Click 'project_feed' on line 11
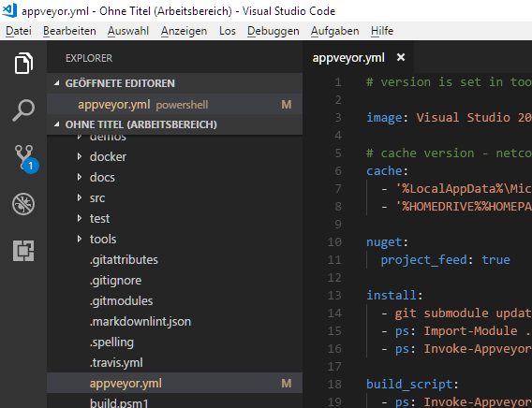This screenshot has width=532, height=408. [423, 260]
